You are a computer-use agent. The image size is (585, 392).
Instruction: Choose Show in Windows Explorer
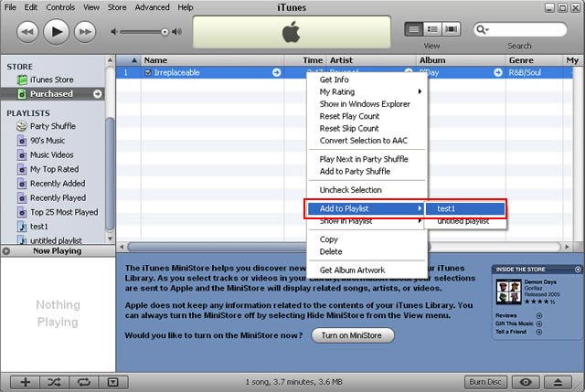pyautogui.click(x=367, y=104)
